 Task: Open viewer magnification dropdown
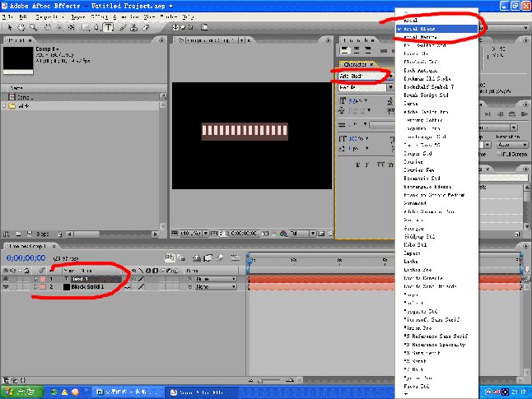(x=194, y=234)
